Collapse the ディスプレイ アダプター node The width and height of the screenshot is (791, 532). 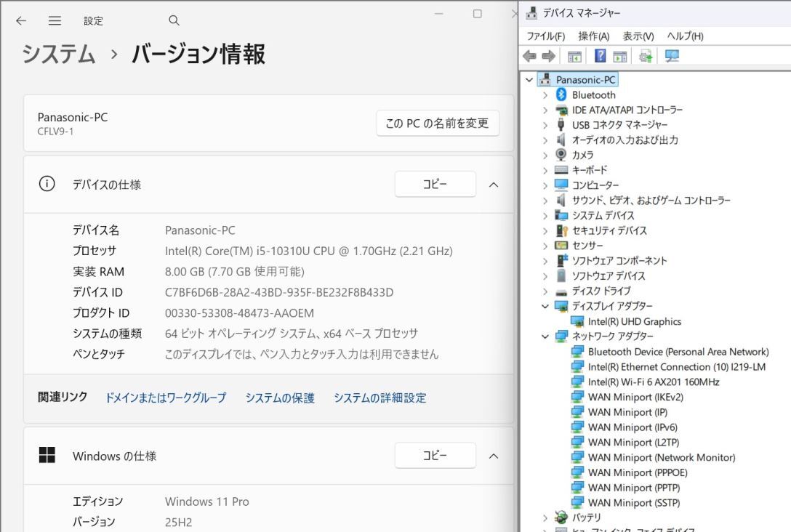(545, 306)
